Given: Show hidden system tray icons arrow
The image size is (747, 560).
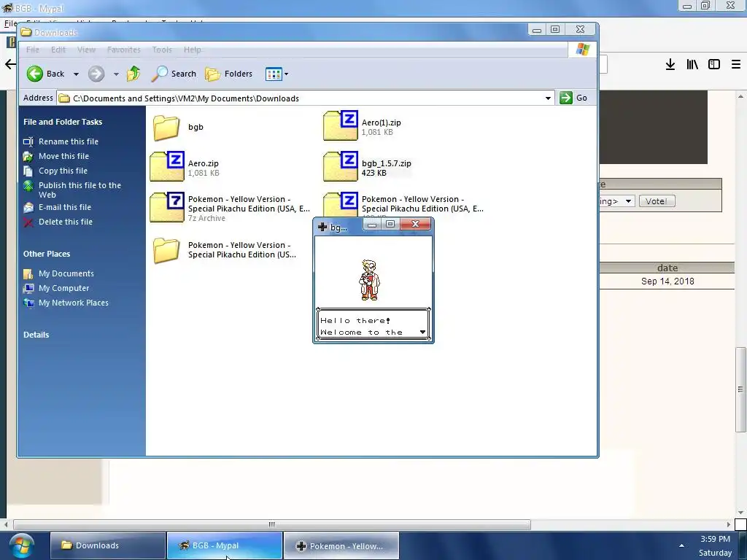Looking at the screenshot, I should click(682, 545).
